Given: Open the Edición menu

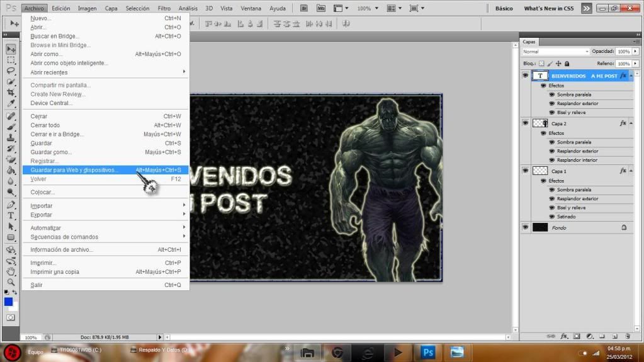Looking at the screenshot, I should pos(61,8).
